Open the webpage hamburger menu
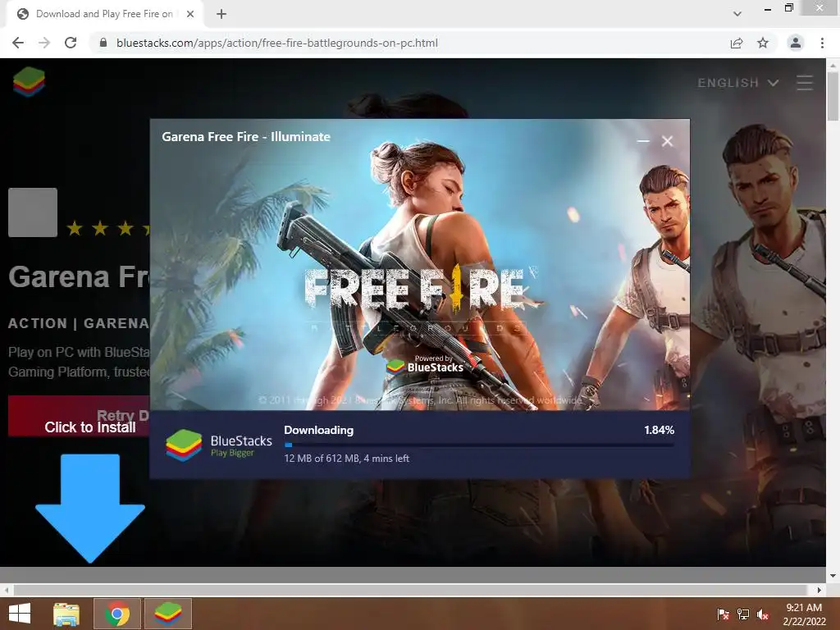 (x=805, y=83)
